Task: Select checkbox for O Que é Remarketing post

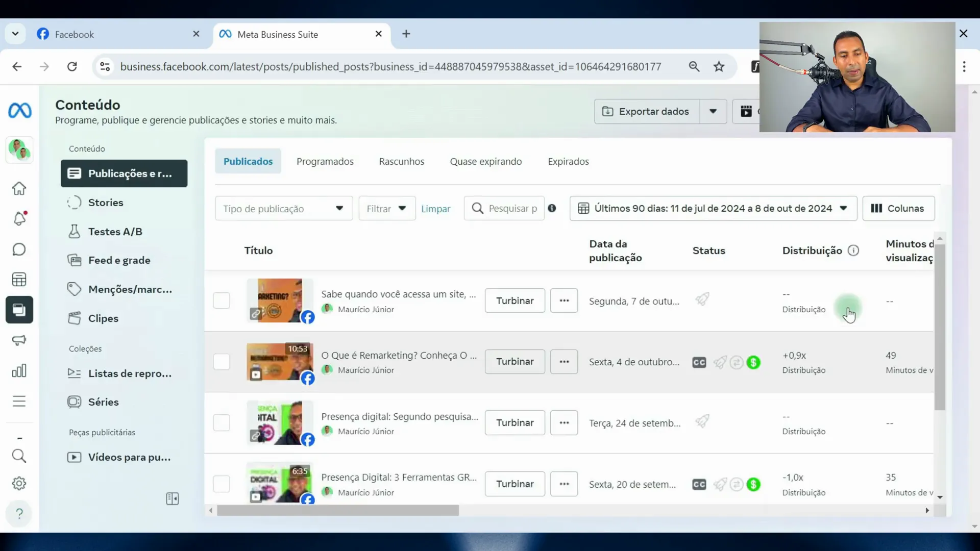Action: tap(222, 362)
